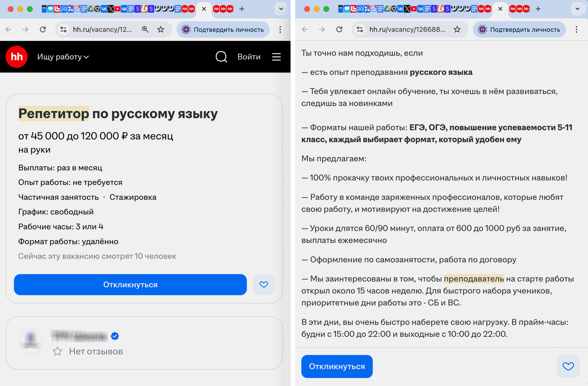Click 'Подтвердить личность' chip in right window
This screenshot has width=588, height=386.
point(519,29)
